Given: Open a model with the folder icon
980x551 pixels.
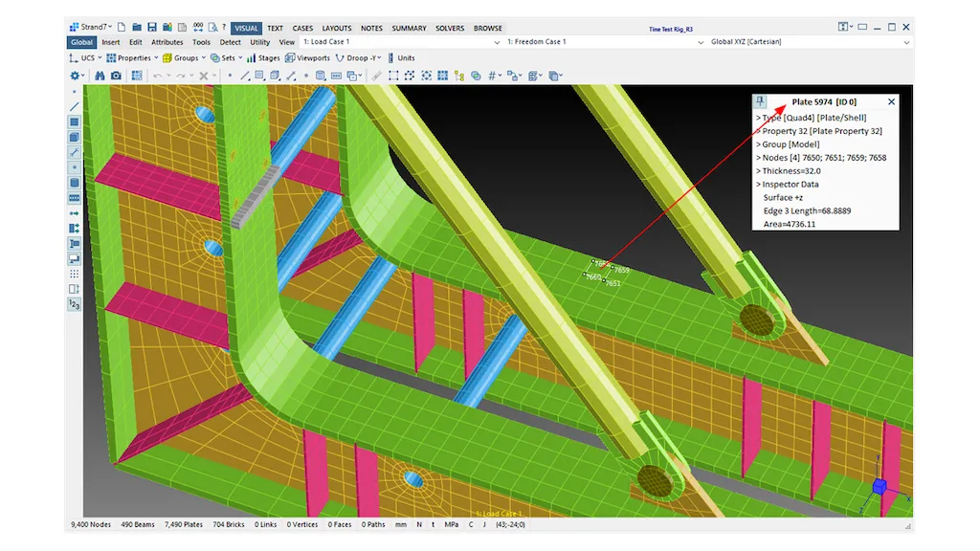Looking at the screenshot, I should click(x=137, y=28).
